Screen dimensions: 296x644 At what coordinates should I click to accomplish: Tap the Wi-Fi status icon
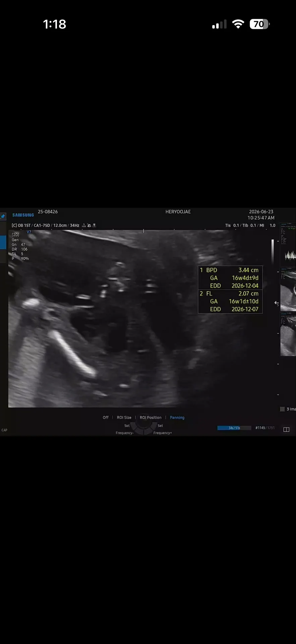coord(238,24)
